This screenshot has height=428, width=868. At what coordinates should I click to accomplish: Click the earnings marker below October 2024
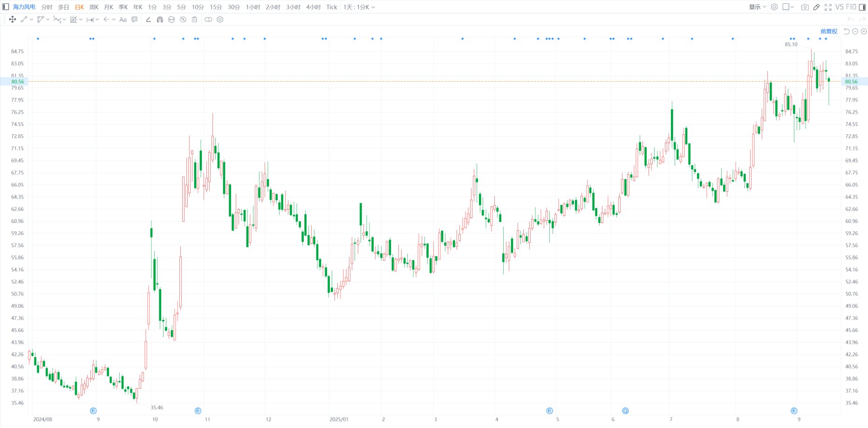(x=198, y=411)
